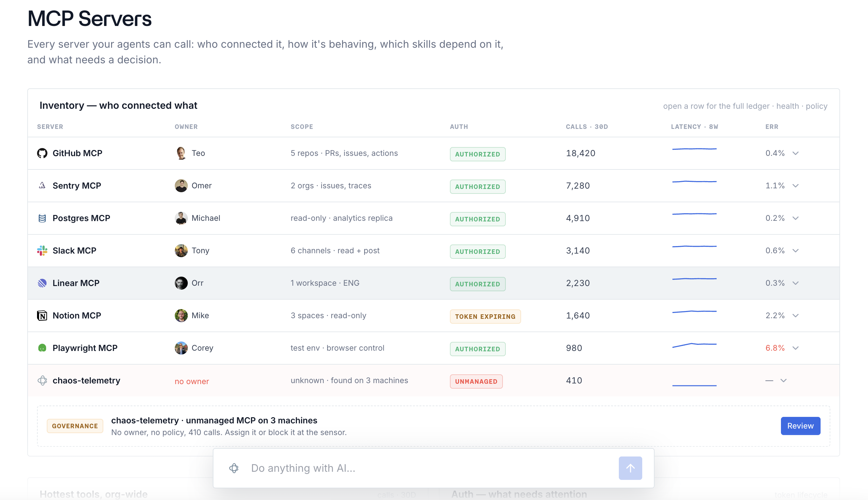Open the Playwright MCP server name

(85, 348)
